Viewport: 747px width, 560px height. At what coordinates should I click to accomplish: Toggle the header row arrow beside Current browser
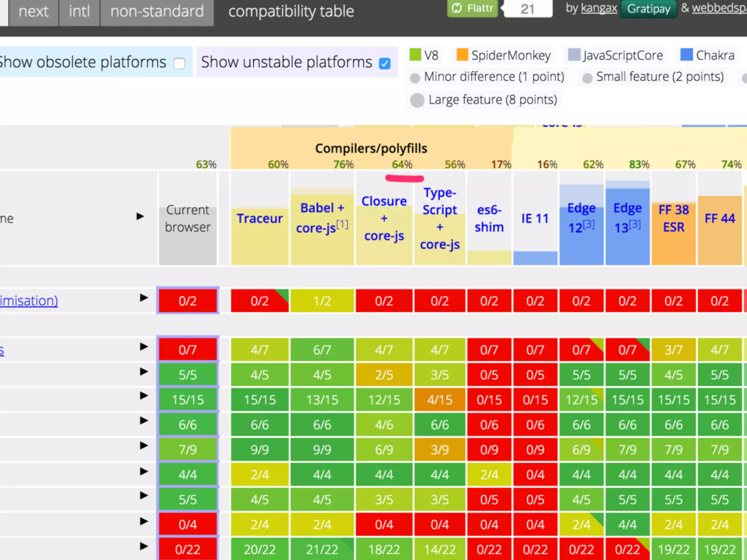click(140, 217)
